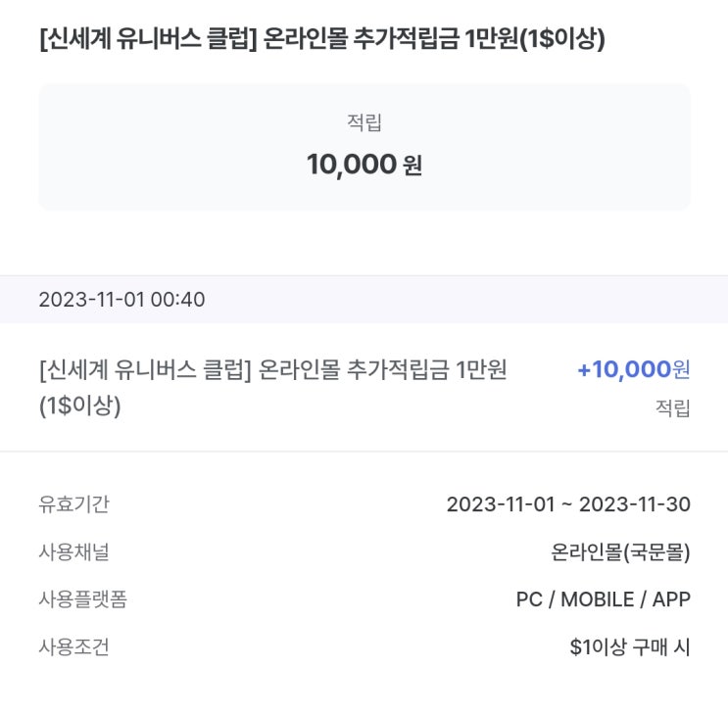Click the 원 unit beside the bold 10,000
728x717 pixels.
[413, 166]
